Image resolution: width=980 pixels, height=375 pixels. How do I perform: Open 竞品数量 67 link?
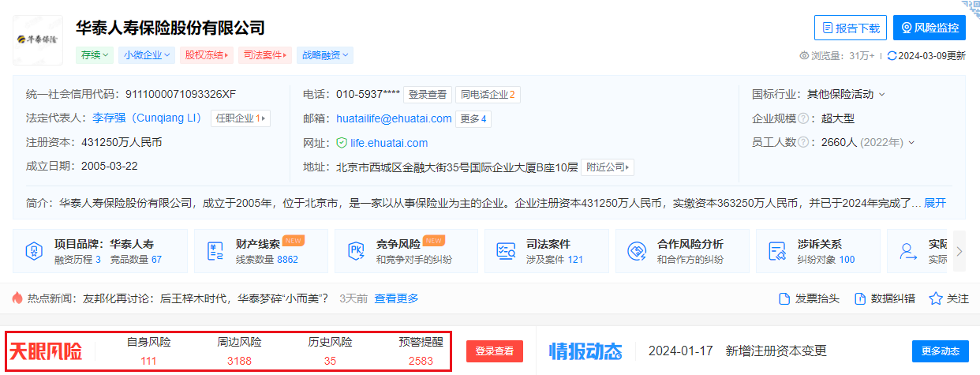(134, 259)
